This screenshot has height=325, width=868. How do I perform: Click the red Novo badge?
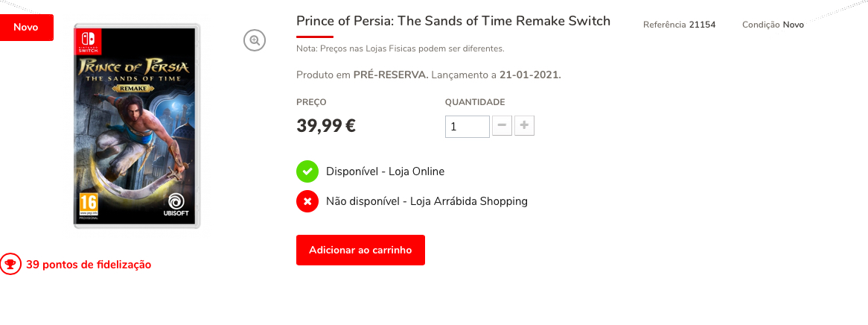pyautogui.click(x=27, y=27)
